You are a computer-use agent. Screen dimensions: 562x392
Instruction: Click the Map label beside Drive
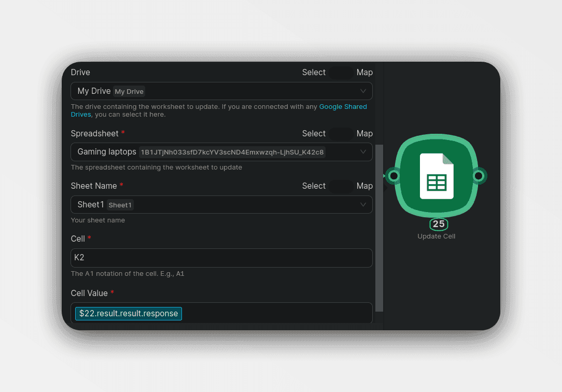(364, 73)
